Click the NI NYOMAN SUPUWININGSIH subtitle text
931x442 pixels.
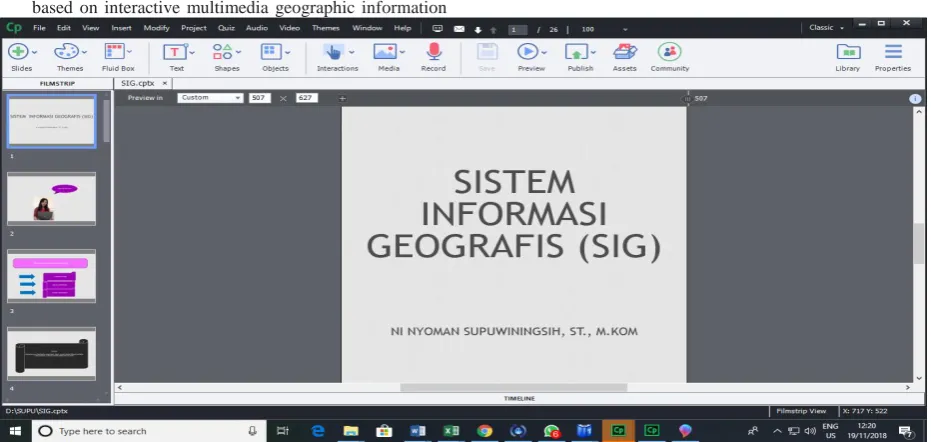click(514, 332)
